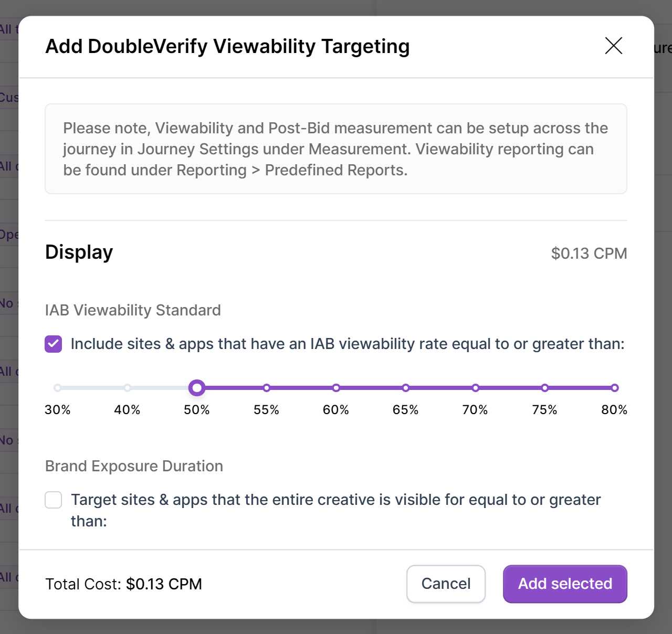672x634 pixels.
Task: Uncheck the IAB viewability rate checkbox
Action: 54,344
